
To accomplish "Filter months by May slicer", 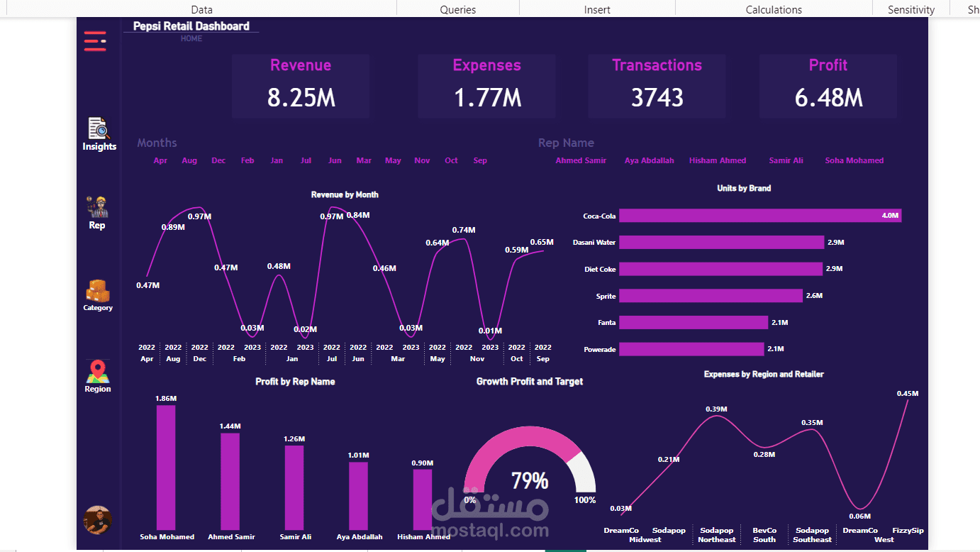I will pos(393,160).
